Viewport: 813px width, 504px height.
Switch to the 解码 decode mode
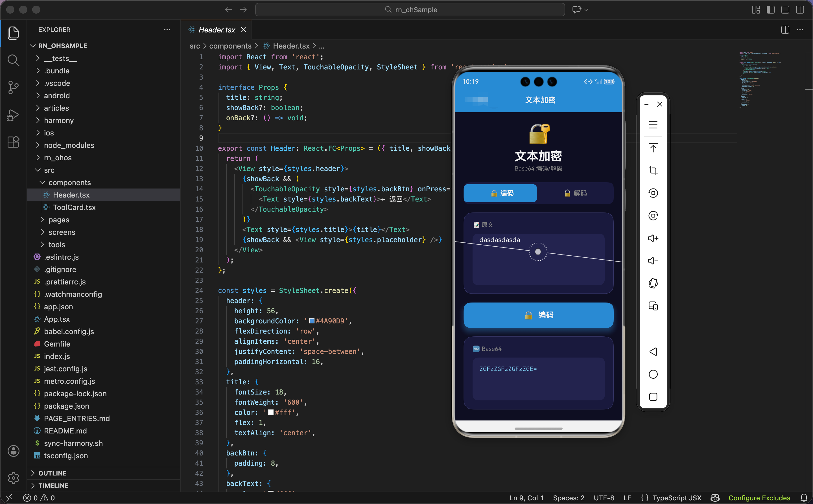click(575, 193)
